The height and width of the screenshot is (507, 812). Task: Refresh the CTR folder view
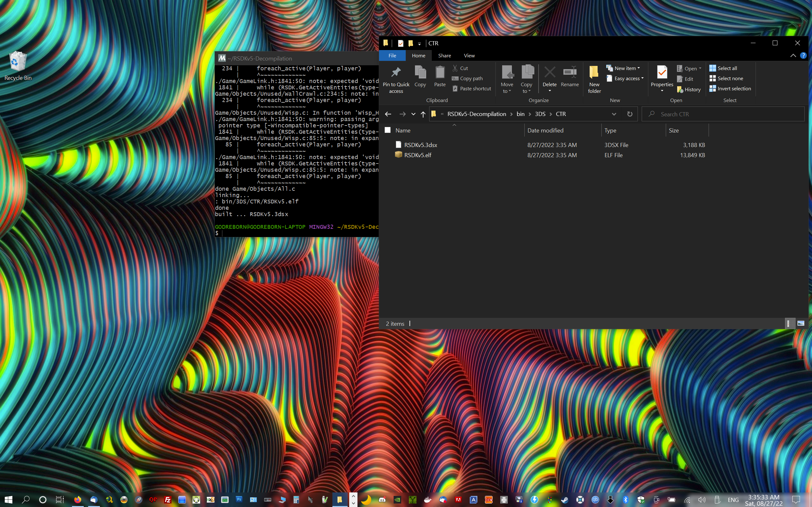pos(630,114)
